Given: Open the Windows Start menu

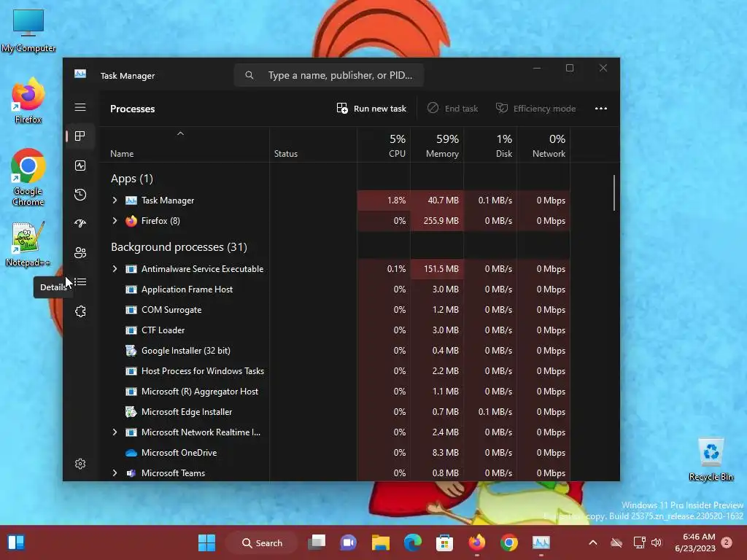Looking at the screenshot, I should click(206, 542).
